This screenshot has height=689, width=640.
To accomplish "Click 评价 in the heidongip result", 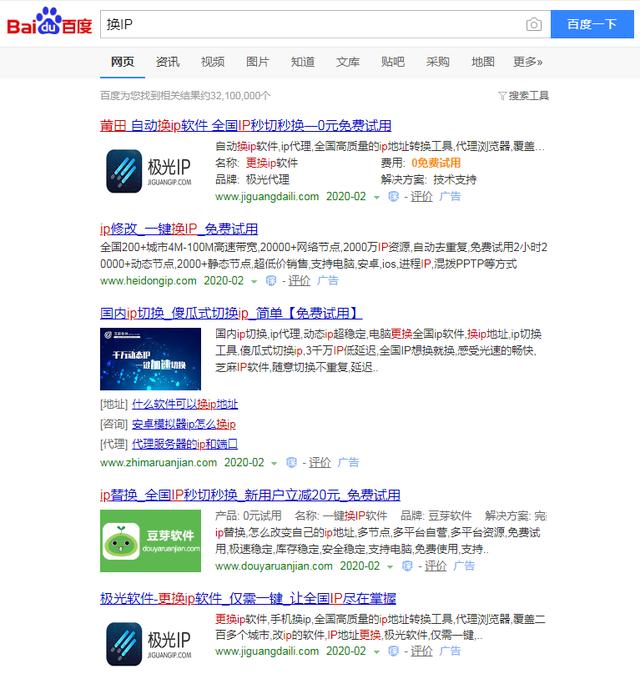I will click(299, 280).
